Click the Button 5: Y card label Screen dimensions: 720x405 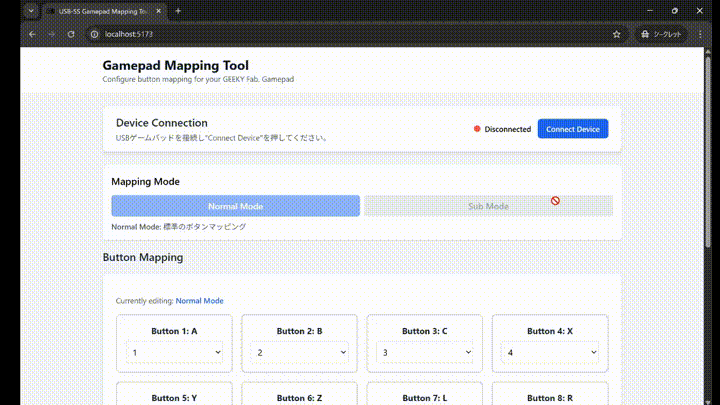(x=174, y=398)
